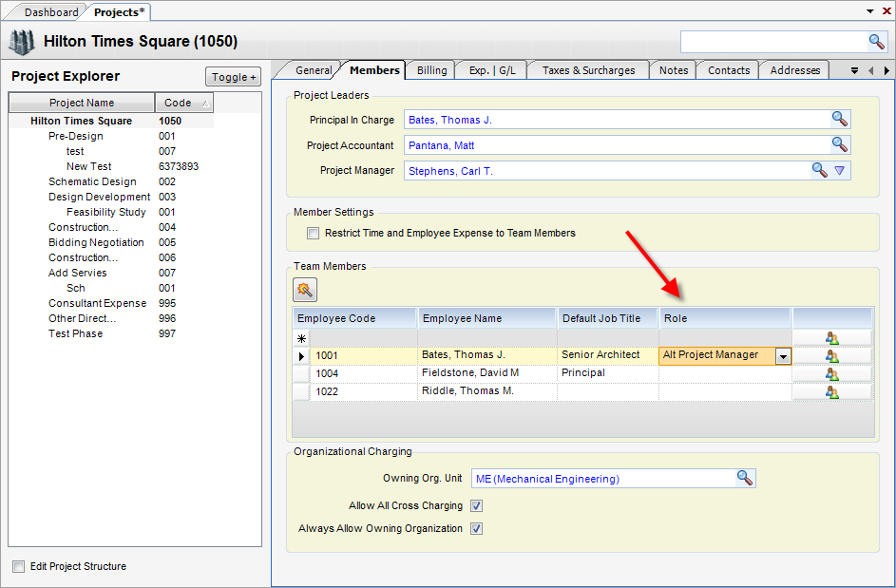Click Owning Org. Unit field ME (Mechanical Engineering)
The width and height of the screenshot is (896, 588).
pyautogui.click(x=603, y=479)
